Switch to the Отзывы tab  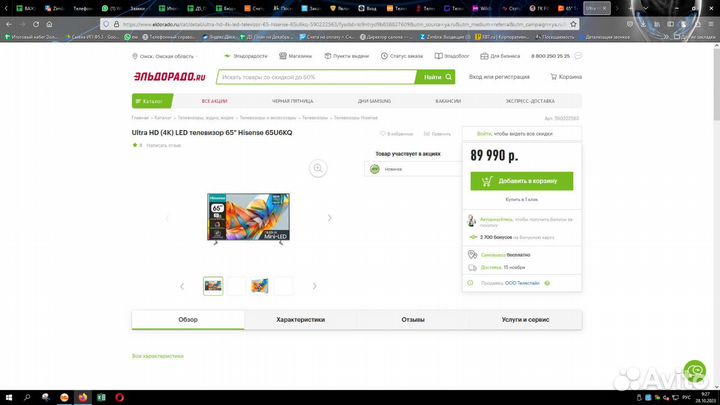[x=413, y=320]
